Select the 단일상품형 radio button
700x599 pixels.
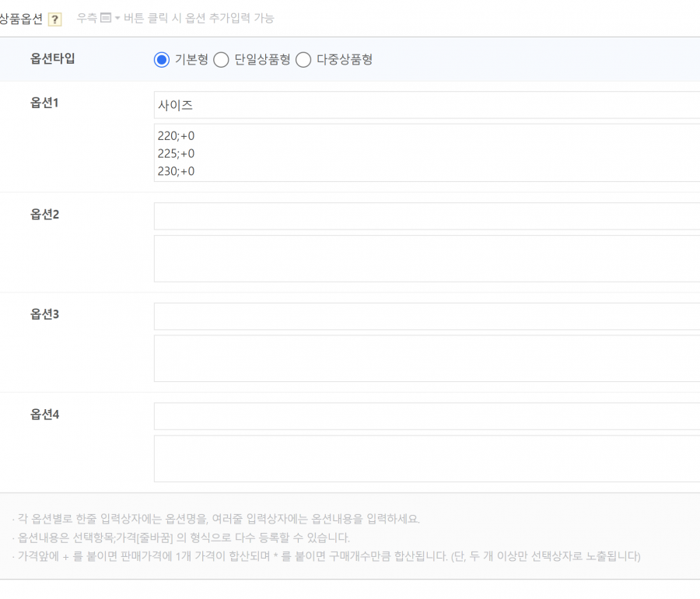(x=221, y=60)
